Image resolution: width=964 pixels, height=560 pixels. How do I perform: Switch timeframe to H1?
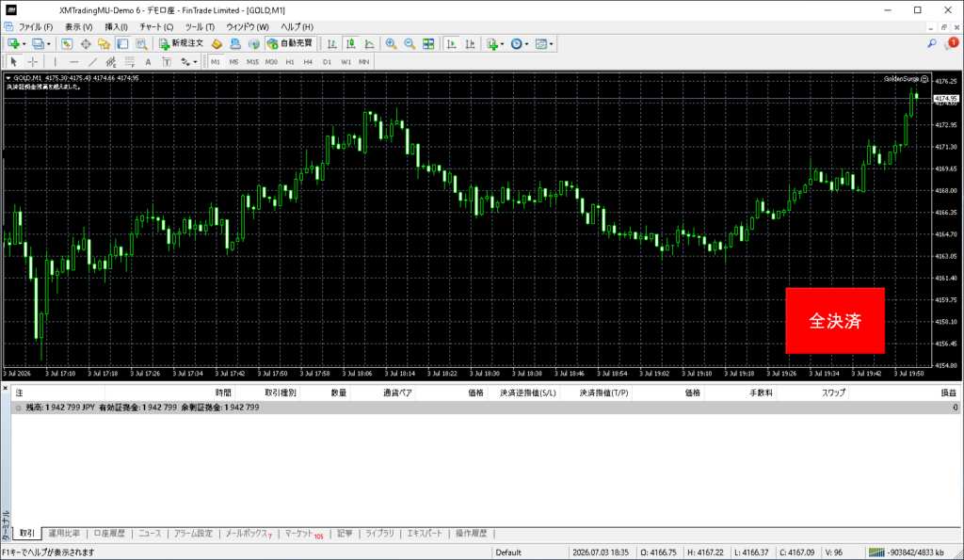click(290, 61)
